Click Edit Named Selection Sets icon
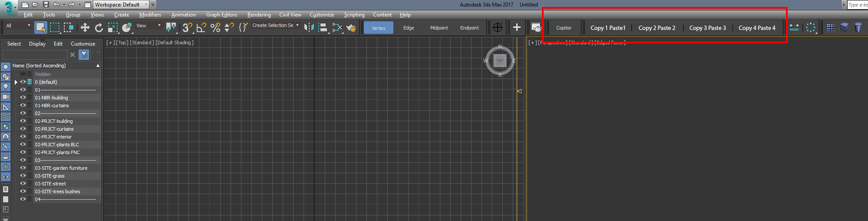This screenshot has height=221, width=868. coord(244,27)
